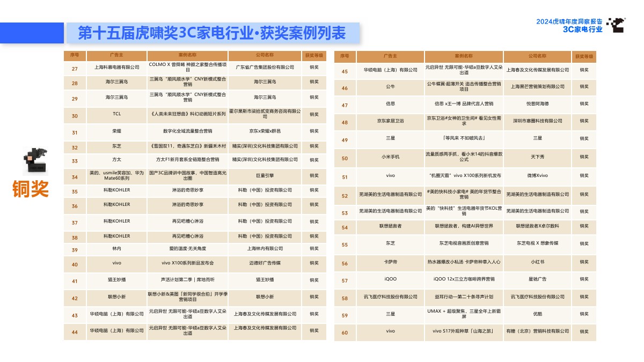Image resolution: width=644 pixels, height=362 pixels.
Task: Select advertiser 小米手机
Action: [x=390, y=157]
